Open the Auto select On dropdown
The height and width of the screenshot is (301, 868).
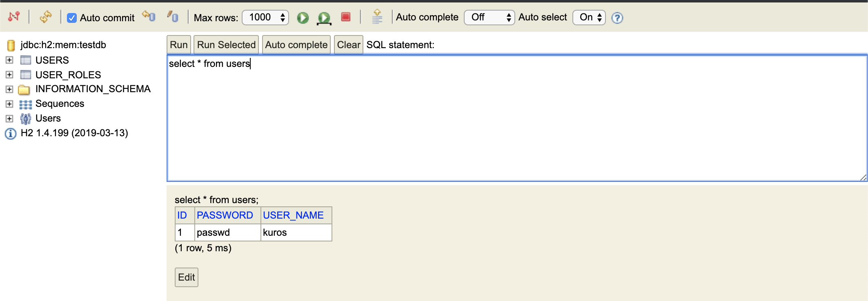tap(589, 18)
